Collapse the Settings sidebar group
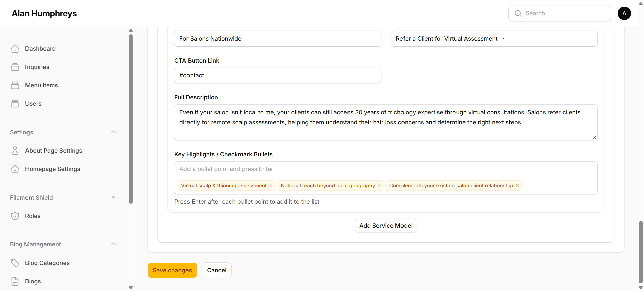Viewport: 644px width, 291px height. [113, 132]
